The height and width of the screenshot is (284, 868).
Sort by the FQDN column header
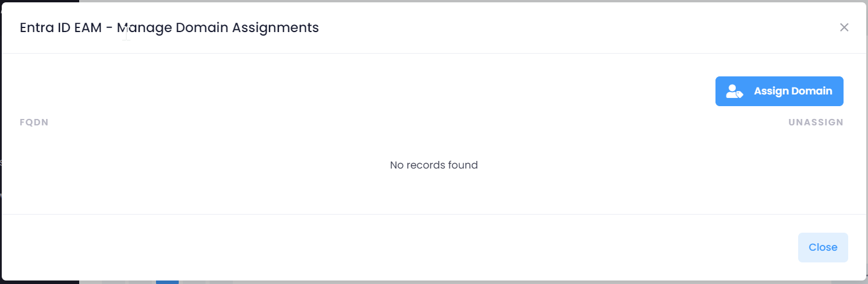(34, 122)
